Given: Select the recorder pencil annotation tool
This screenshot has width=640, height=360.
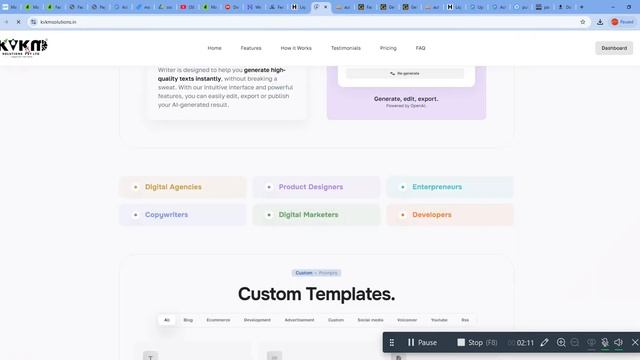Looking at the screenshot, I should point(544,342).
